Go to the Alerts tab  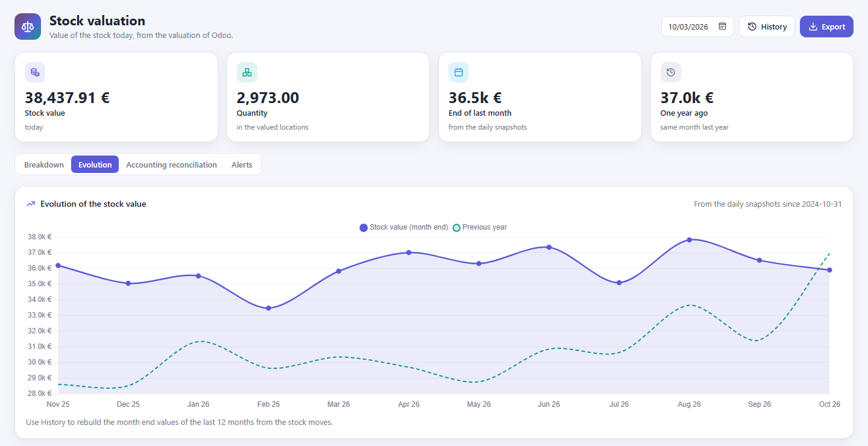tap(242, 165)
